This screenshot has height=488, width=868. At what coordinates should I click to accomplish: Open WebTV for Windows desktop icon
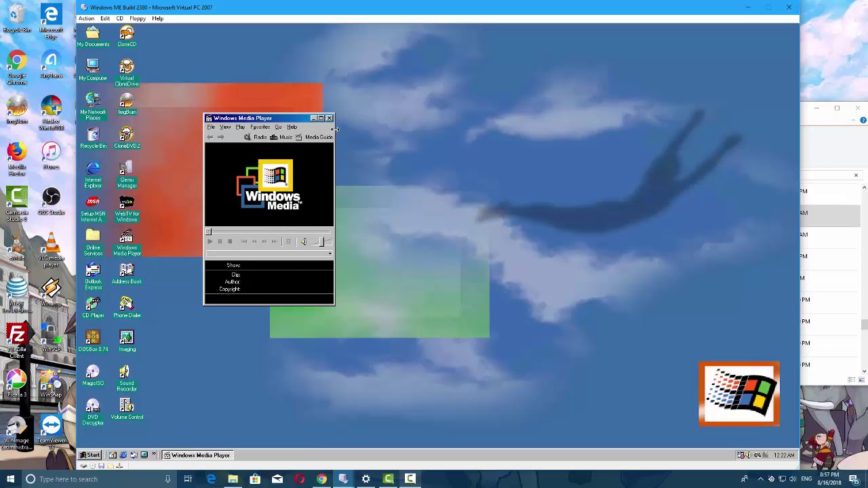(127, 208)
